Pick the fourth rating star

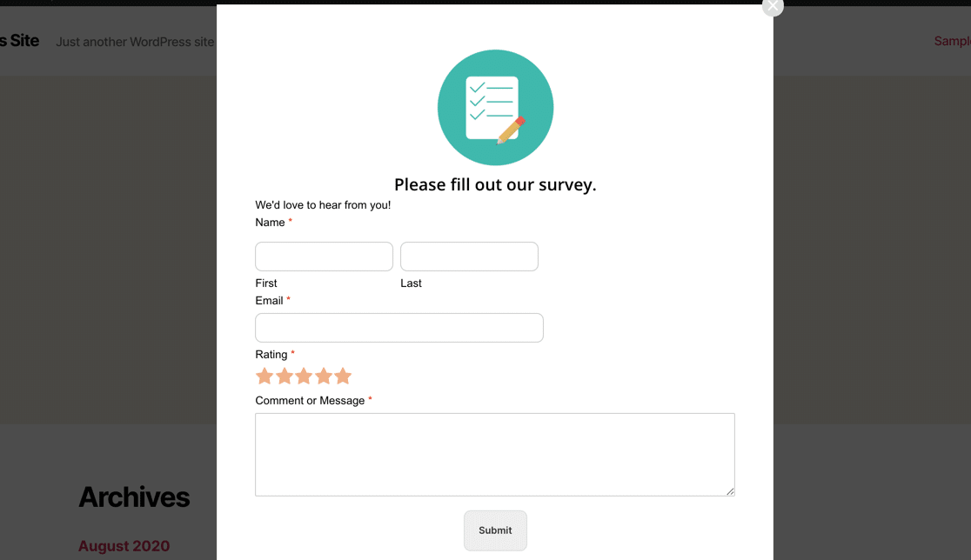pyautogui.click(x=324, y=376)
